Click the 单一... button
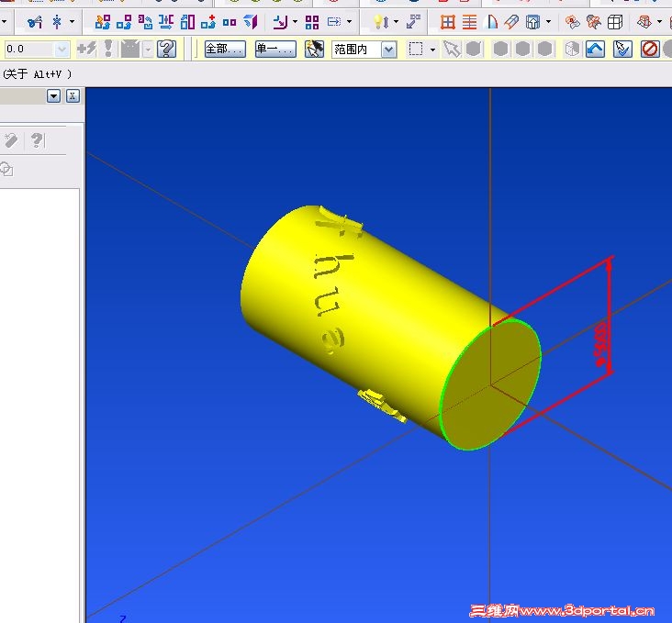 (275, 50)
